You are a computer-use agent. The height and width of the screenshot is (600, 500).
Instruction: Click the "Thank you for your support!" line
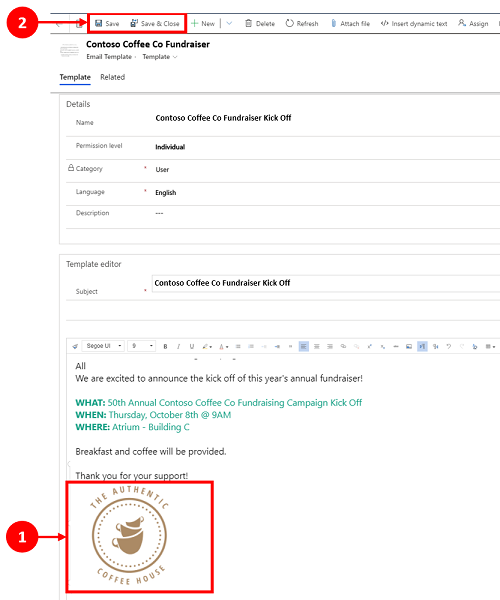(x=132, y=476)
